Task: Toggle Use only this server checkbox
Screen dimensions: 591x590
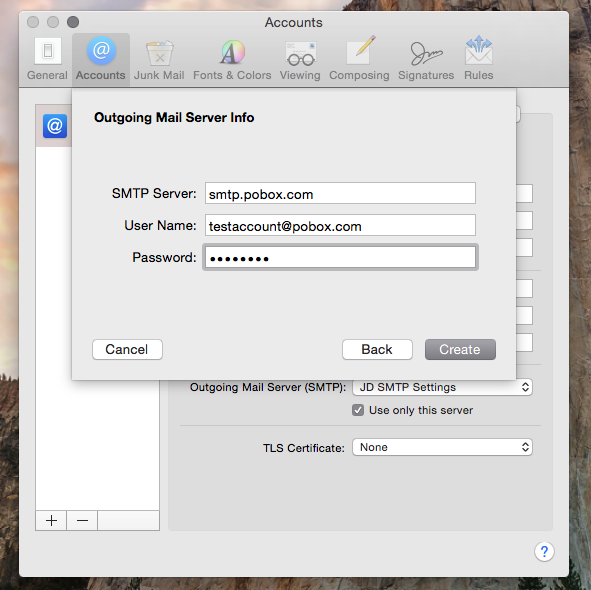Action: pos(358,410)
